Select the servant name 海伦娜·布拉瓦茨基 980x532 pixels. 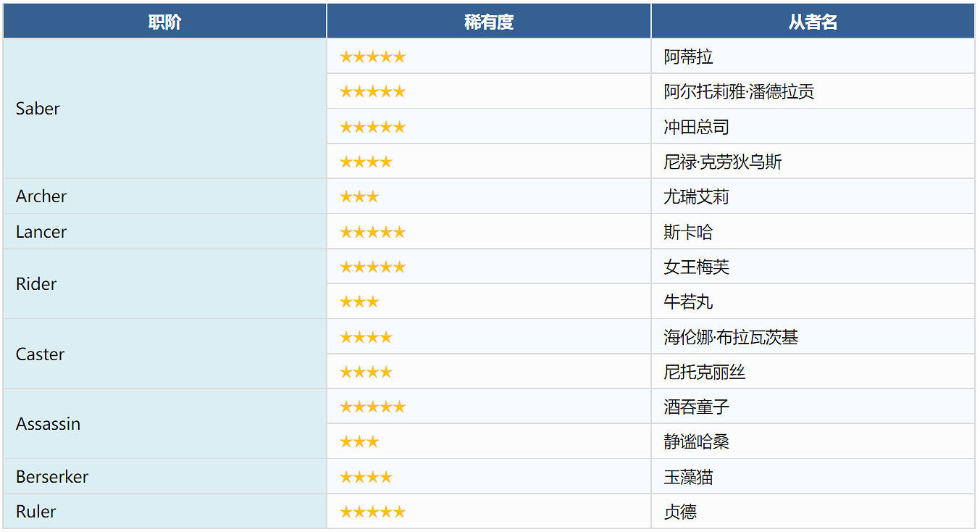click(x=731, y=337)
